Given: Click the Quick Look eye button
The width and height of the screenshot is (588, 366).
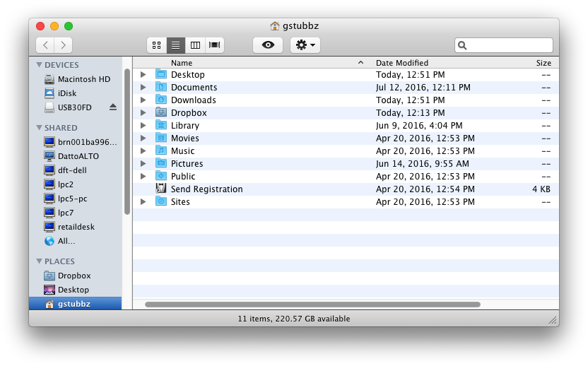Looking at the screenshot, I should point(268,45).
